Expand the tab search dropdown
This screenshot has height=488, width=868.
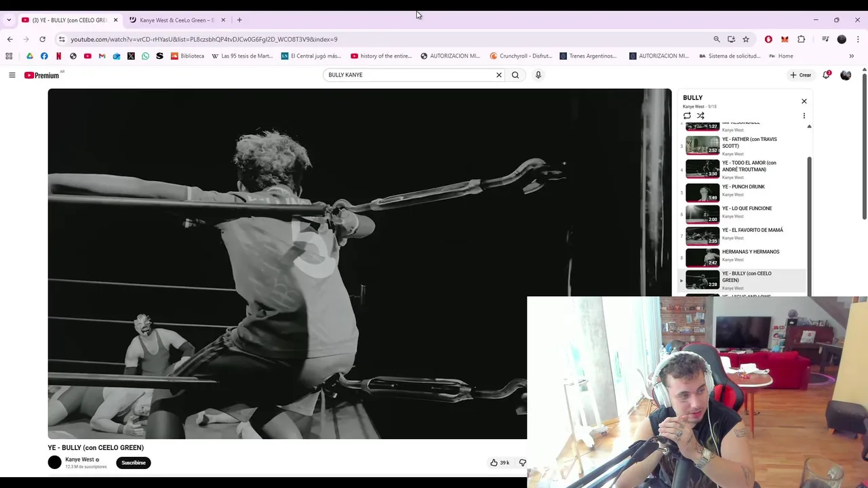point(9,20)
